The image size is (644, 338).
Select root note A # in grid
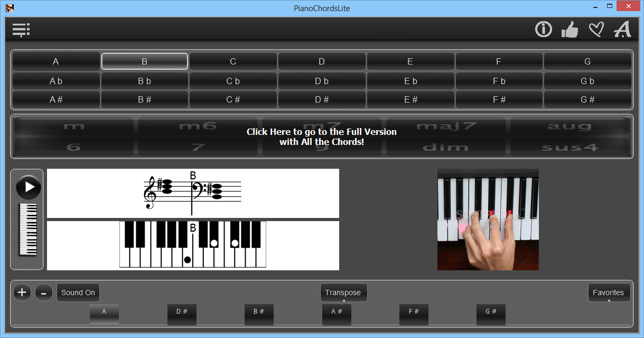(x=56, y=99)
